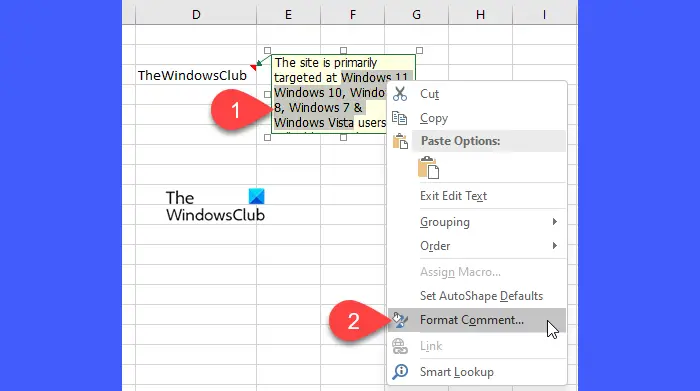Viewport: 700px width, 391px height.
Task: Select column F header
Action: point(353,14)
